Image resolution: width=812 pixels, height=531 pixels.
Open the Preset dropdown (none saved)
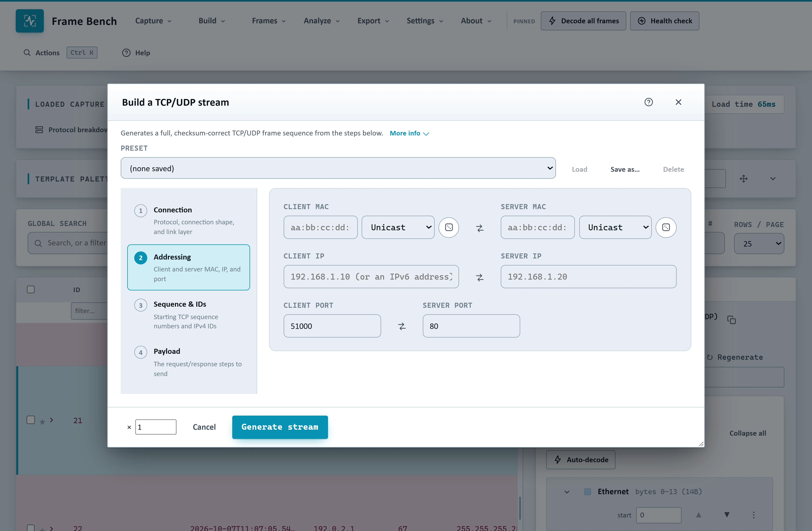[x=338, y=168]
